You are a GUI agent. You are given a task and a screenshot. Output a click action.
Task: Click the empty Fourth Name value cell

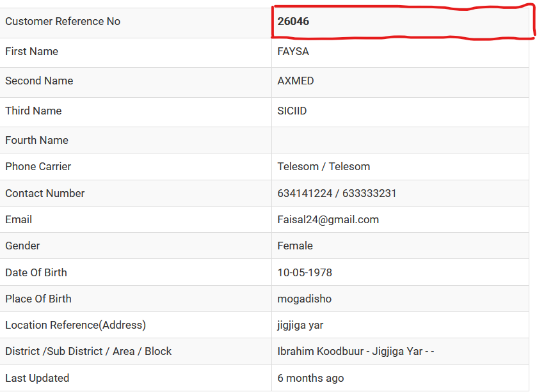point(400,140)
